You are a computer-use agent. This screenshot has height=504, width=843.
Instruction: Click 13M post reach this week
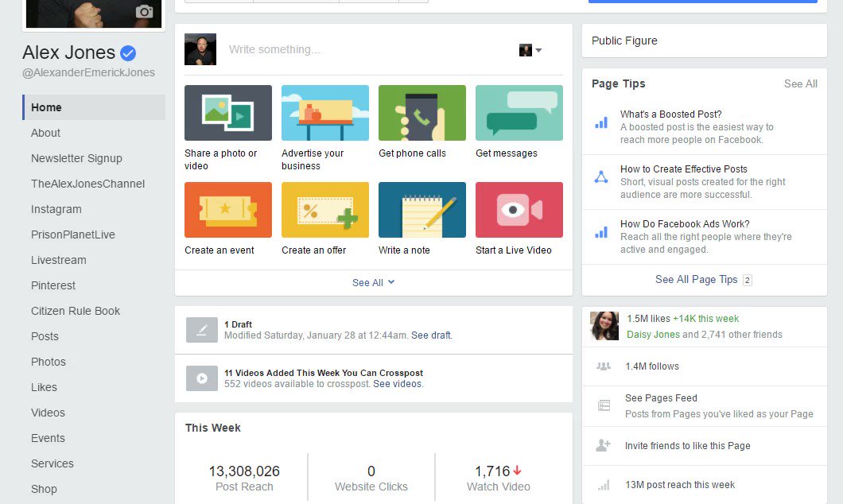click(680, 485)
